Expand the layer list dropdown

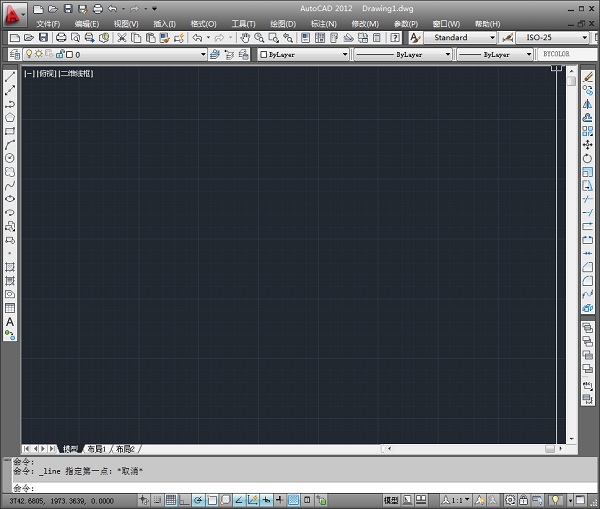click(x=203, y=54)
